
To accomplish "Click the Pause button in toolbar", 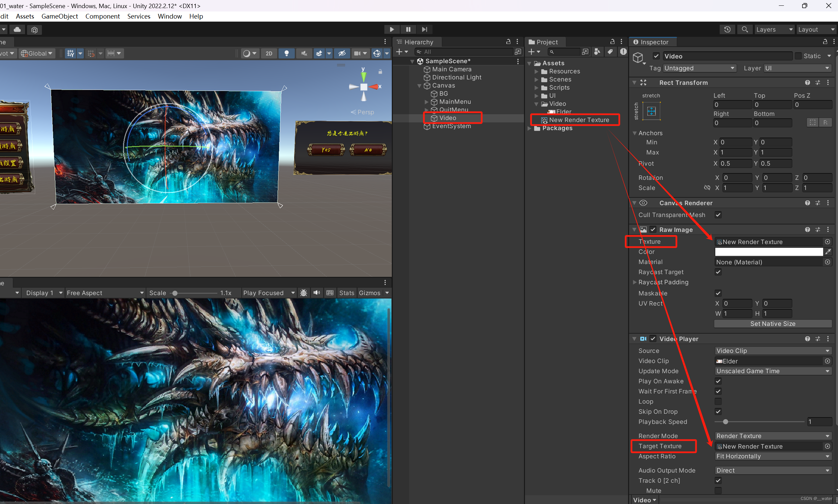I will tap(408, 29).
